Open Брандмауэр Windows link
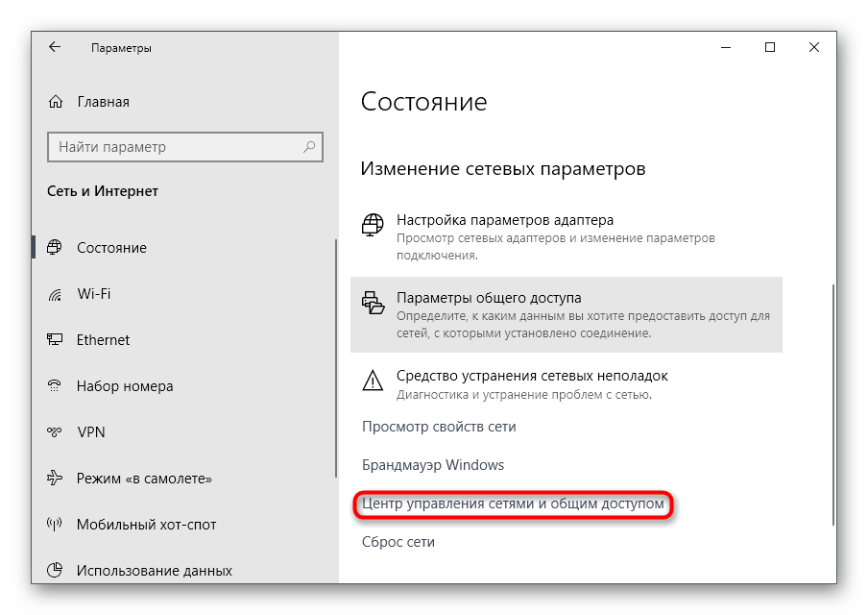Viewport: 868px width, 615px height. coord(433,465)
